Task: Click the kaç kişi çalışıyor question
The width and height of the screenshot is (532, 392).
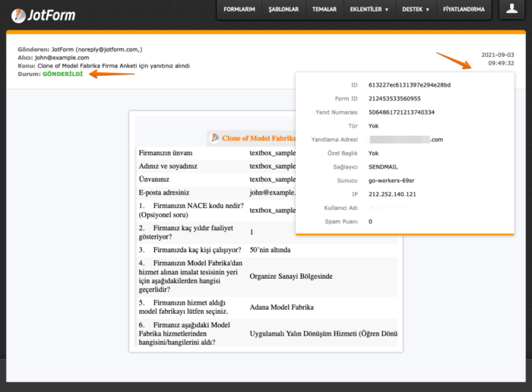Action: click(x=190, y=250)
